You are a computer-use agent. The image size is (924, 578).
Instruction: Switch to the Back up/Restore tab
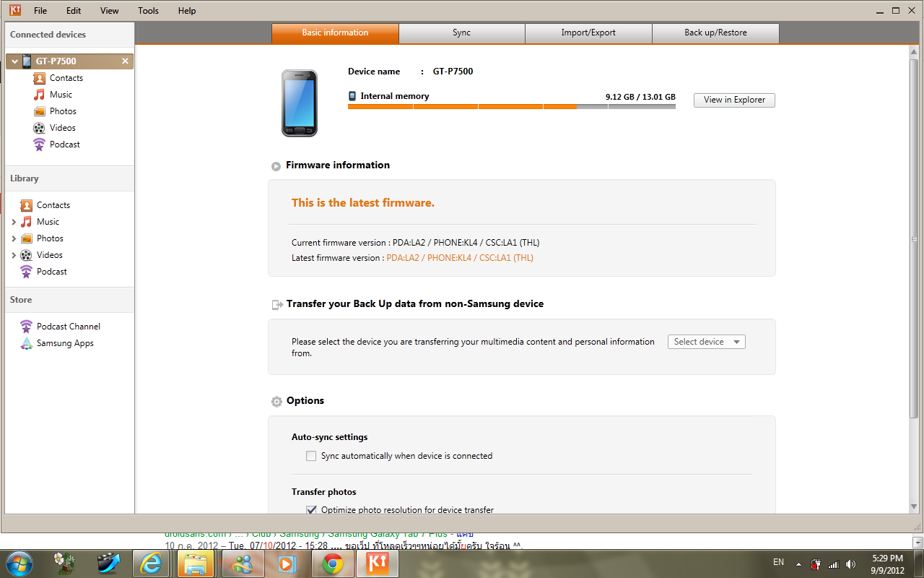tap(715, 33)
